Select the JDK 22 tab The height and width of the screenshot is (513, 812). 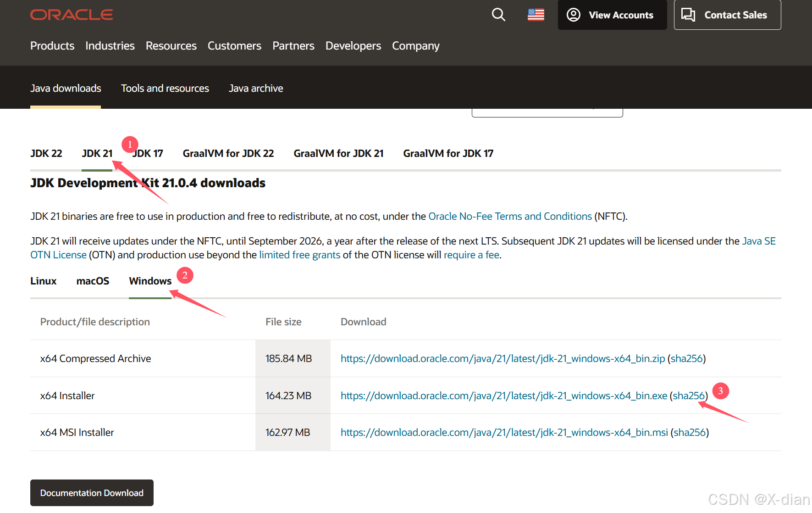click(46, 153)
